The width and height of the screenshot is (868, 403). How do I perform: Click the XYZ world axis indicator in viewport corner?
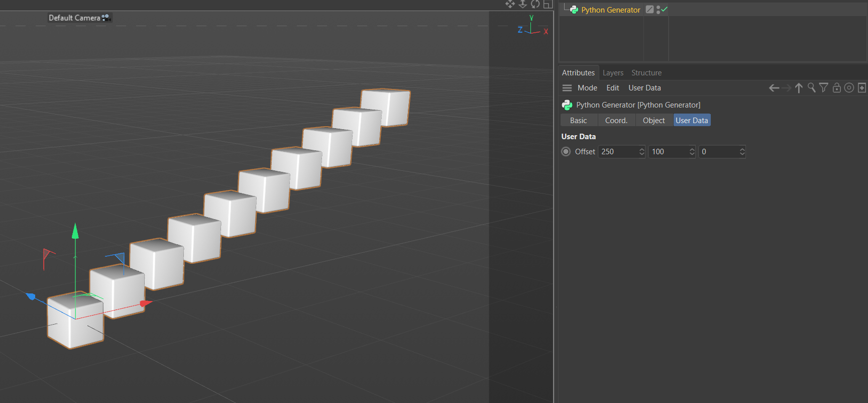(x=532, y=25)
